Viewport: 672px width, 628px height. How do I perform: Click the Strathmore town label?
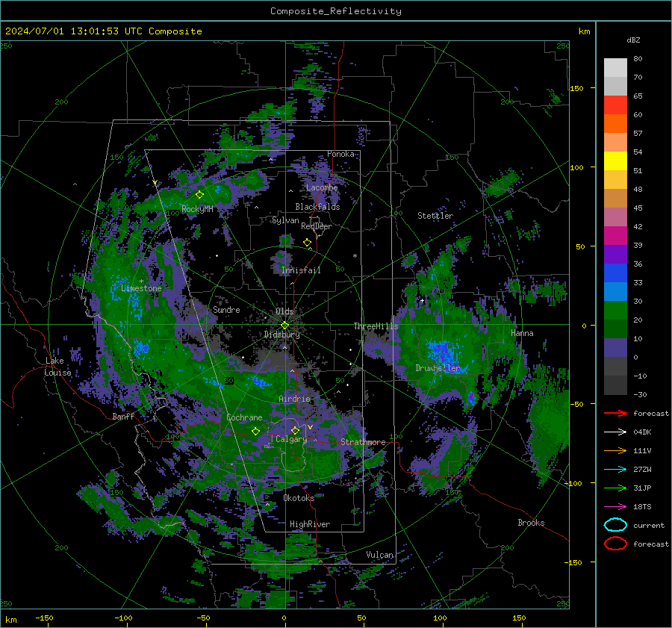(363, 442)
